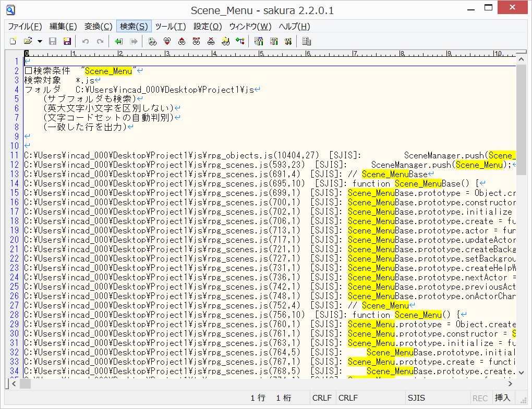Click the REC macro indicator in status bar
The height and width of the screenshot is (409, 532).
point(480,398)
